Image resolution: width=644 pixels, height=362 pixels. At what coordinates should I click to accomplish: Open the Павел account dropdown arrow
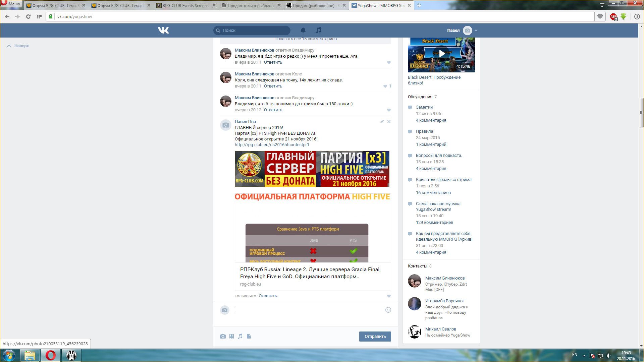(x=476, y=31)
